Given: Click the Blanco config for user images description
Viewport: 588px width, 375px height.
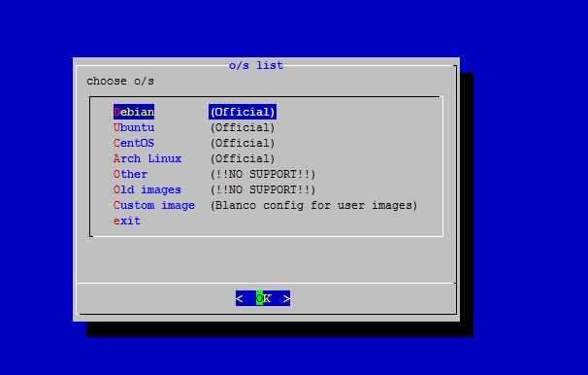Looking at the screenshot, I should click(313, 205).
